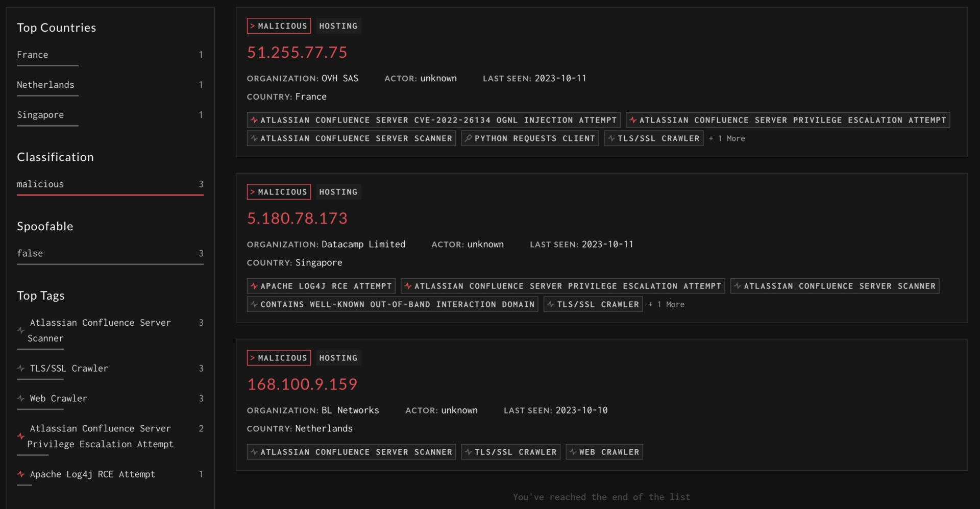Image resolution: width=980 pixels, height=509 pixels.
Task: Expand + 1 More tags for 5.180.78.173
Action: [666, 304]
